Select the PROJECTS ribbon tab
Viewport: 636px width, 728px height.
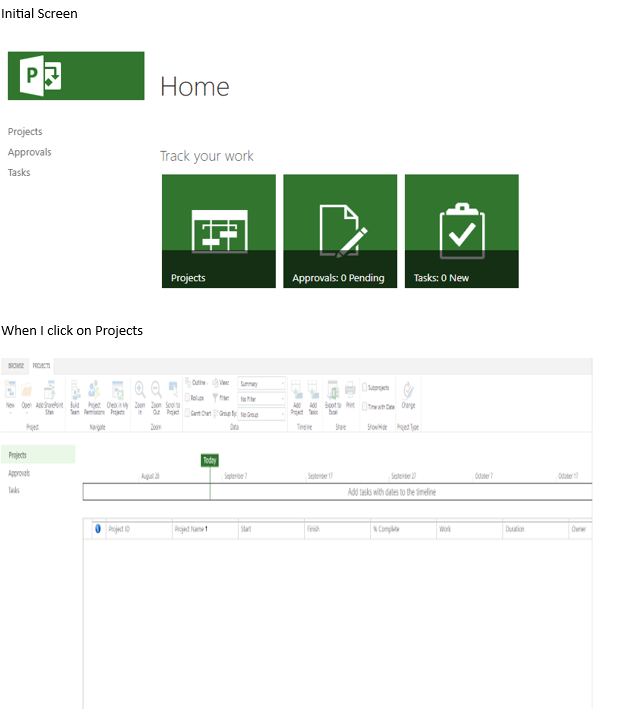(x=41, y=366)
